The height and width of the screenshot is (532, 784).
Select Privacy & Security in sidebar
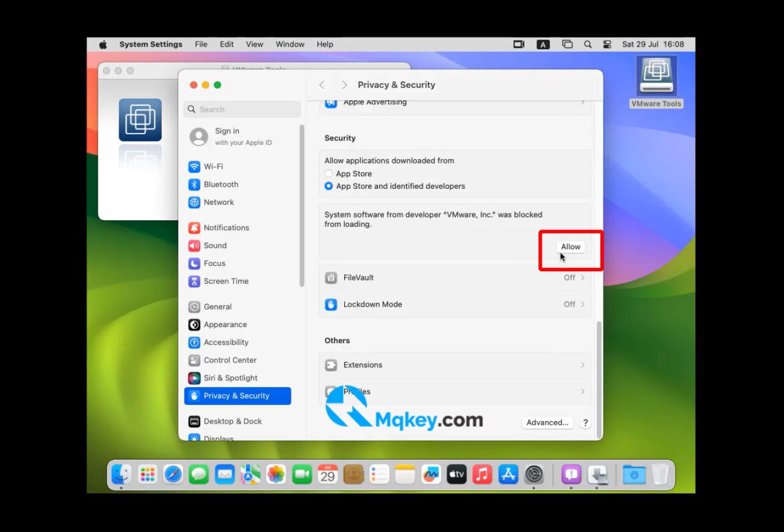238,396
